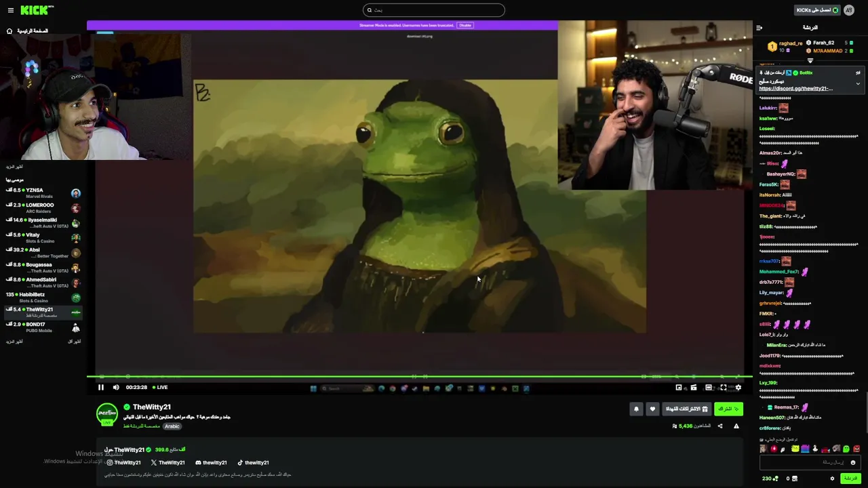Open player settings gear
868x488 pixels.
(738, 388)
